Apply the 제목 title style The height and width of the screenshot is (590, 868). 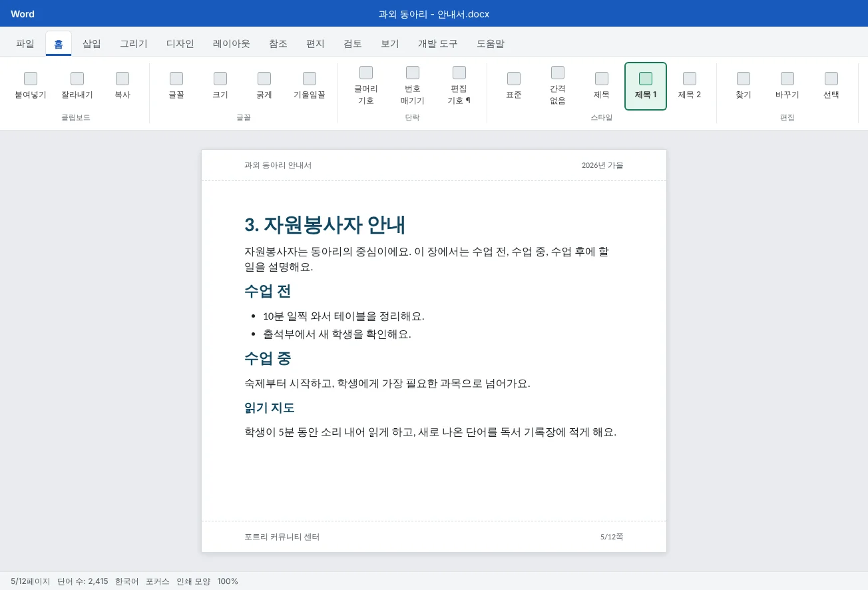pyautogui.click(x=602, y=86)
